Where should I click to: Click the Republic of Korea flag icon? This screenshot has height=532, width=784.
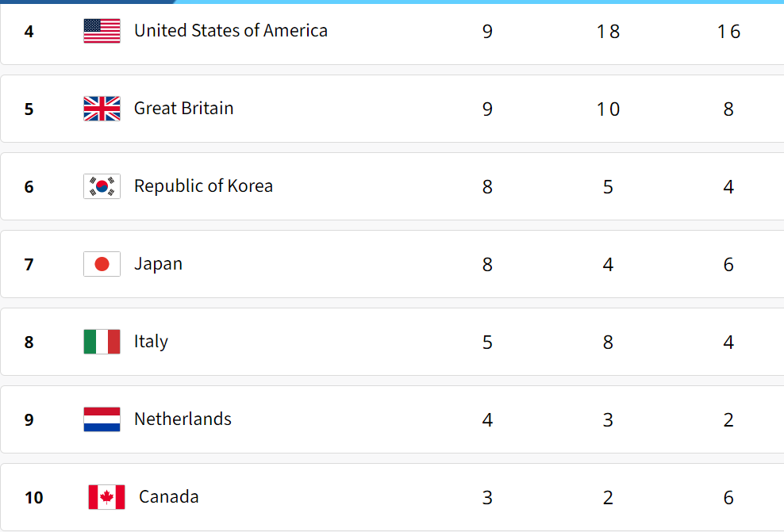click(102, 186)
